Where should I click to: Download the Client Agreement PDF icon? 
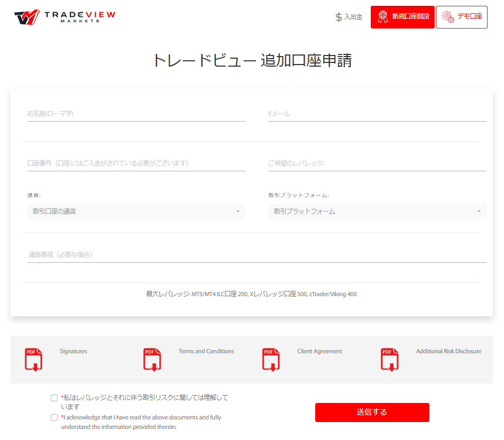[x=271, y=360]
